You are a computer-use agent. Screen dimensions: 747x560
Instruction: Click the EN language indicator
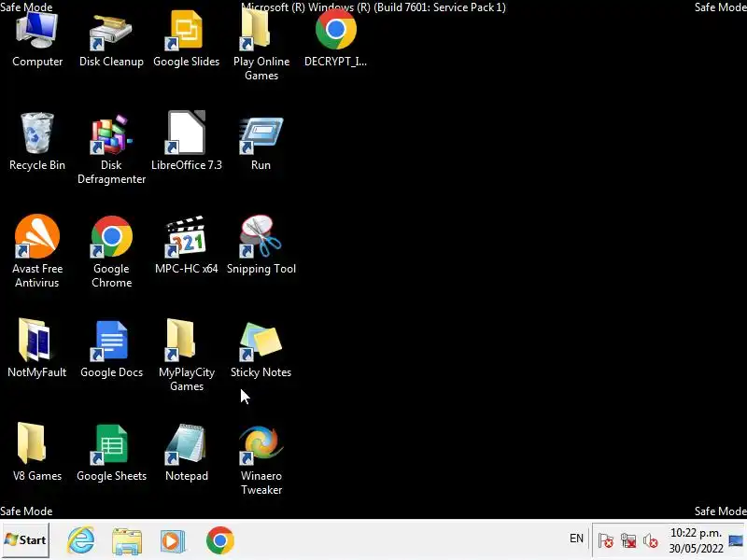576,539
